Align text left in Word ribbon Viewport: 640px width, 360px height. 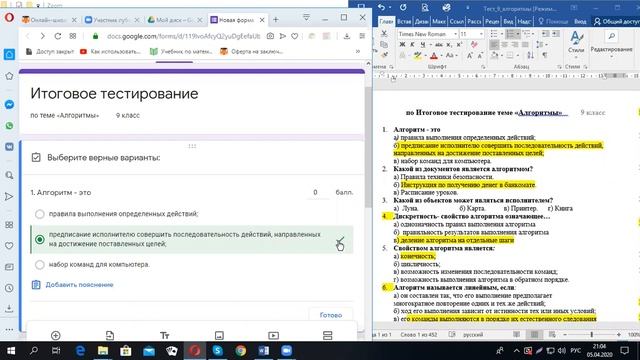(x=494, y=44)
